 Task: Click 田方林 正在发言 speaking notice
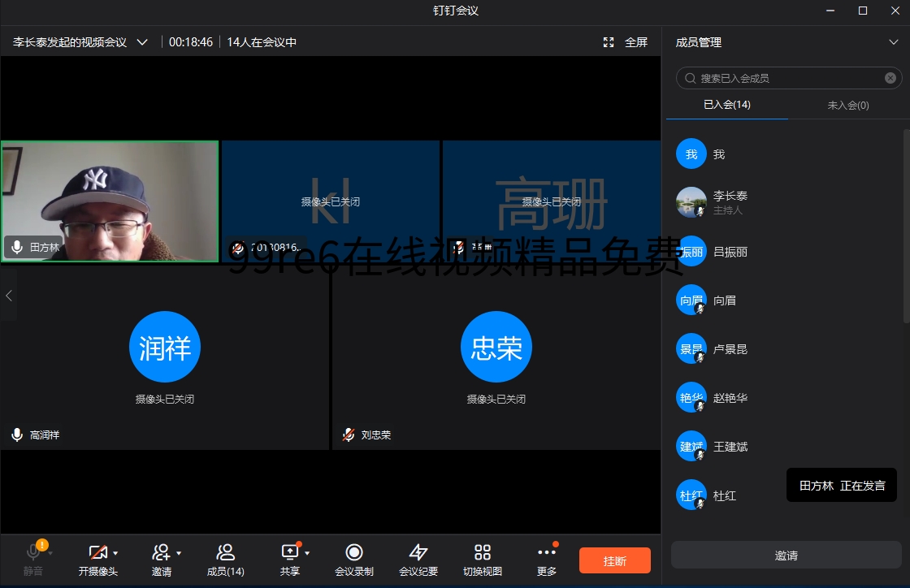pyautogui.click(x=842, y=486)
